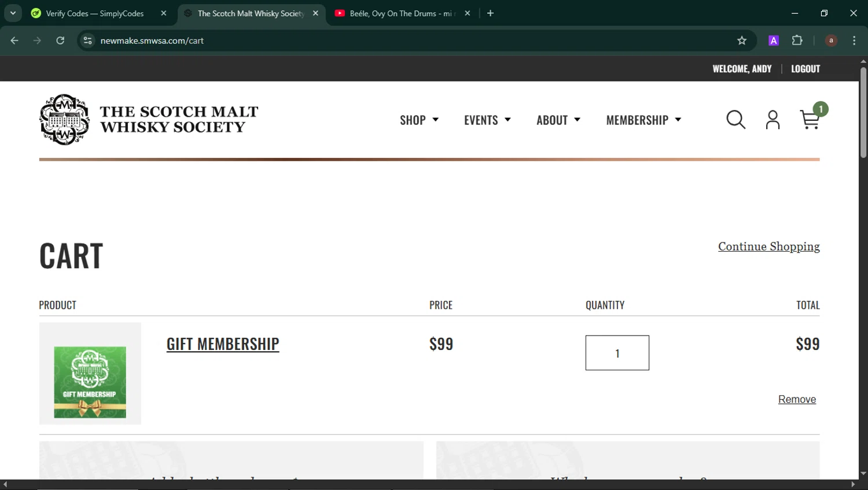Switch to Beéle, Ovy On The Drums tab
This screenshot has height=490, width=868.
[403, 13]
